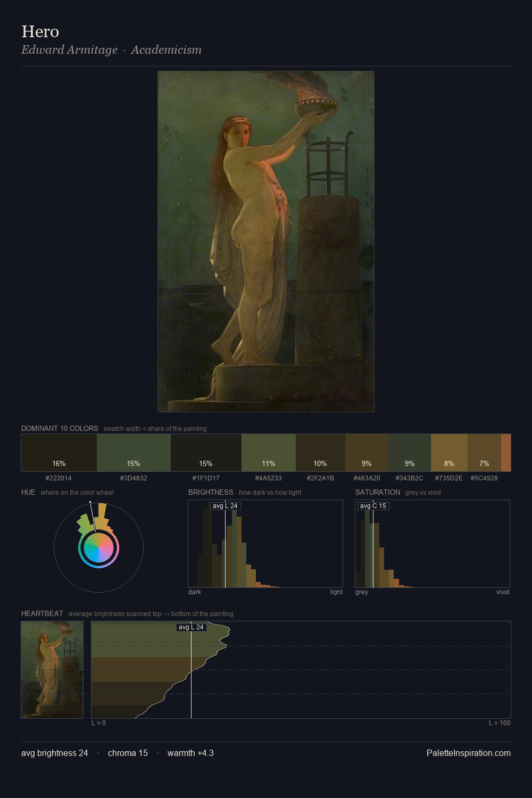Select the #463A20 brown swatch
Screen dimensions: 532x798
point(367,453)
